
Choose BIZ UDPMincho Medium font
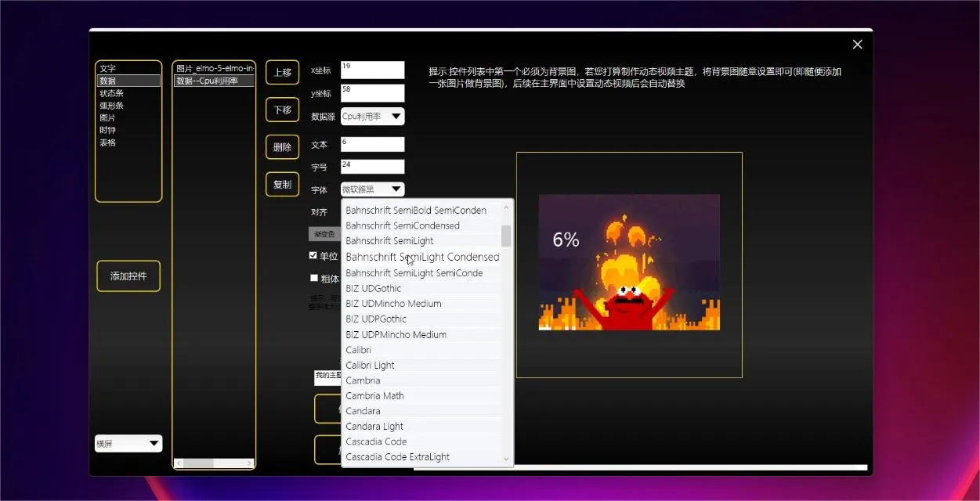coord(422,334)
